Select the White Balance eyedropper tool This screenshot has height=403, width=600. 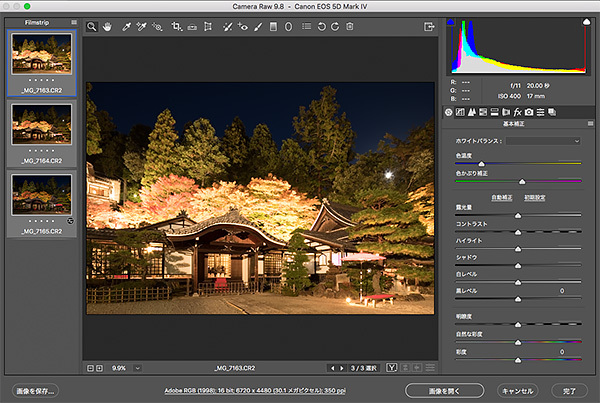pyautogui.click(x=126, y=26)
